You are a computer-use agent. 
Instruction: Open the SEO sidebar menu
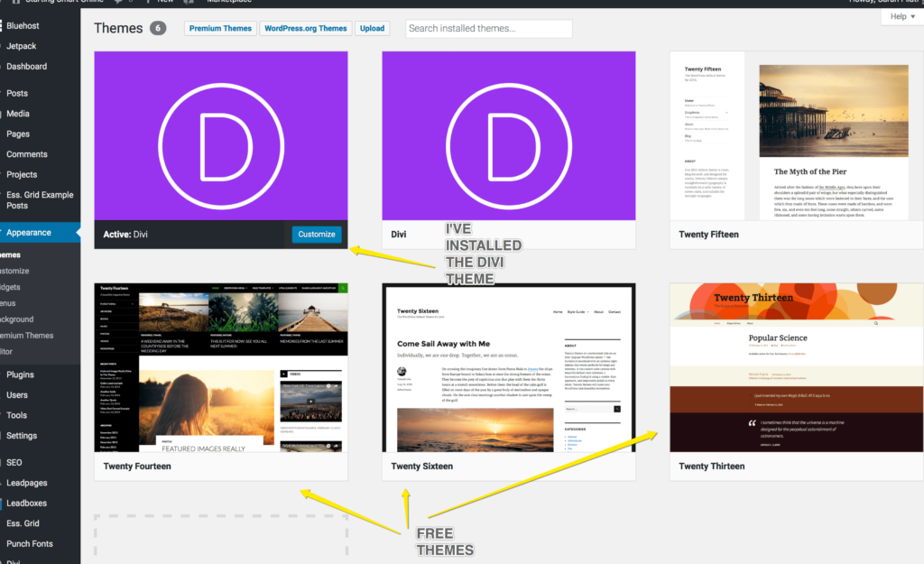14,463
